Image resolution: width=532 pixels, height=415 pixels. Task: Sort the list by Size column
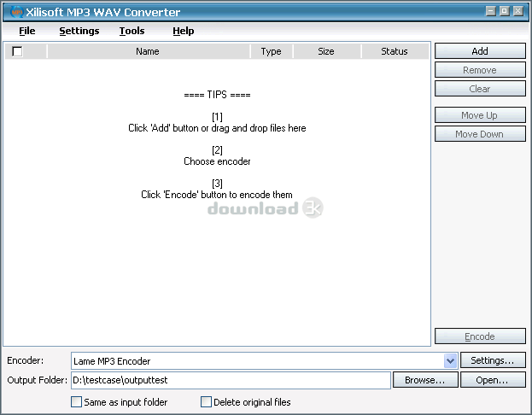[x=325, y=51]
